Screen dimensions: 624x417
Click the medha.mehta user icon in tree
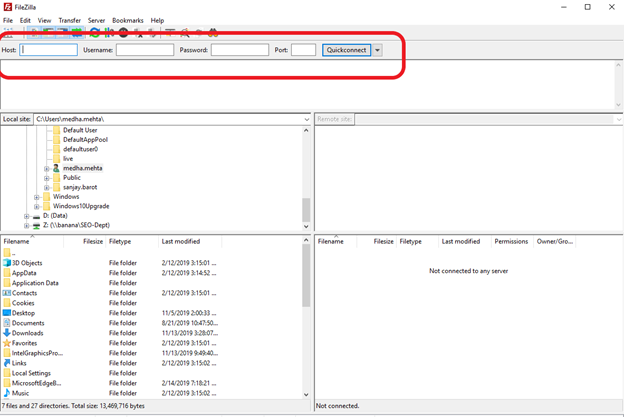[x=56, y=168]
